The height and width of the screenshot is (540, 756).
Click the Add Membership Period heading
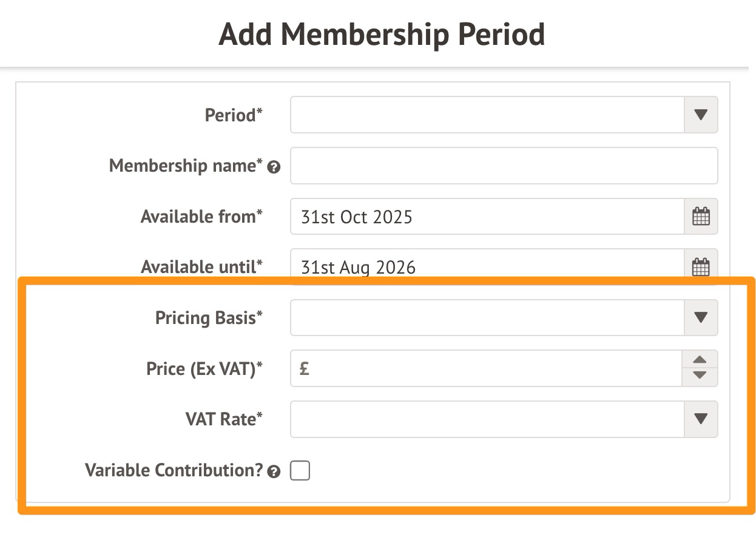pos(382,35)
